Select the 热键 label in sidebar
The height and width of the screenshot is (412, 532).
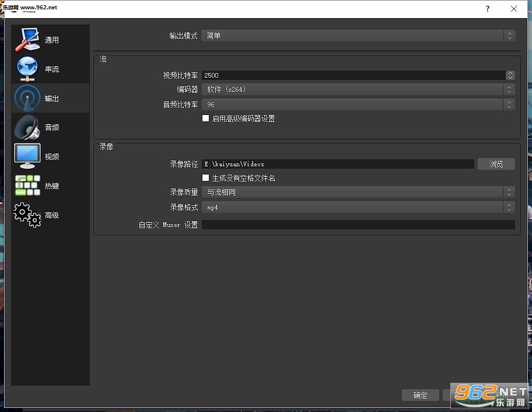point(52,186)
